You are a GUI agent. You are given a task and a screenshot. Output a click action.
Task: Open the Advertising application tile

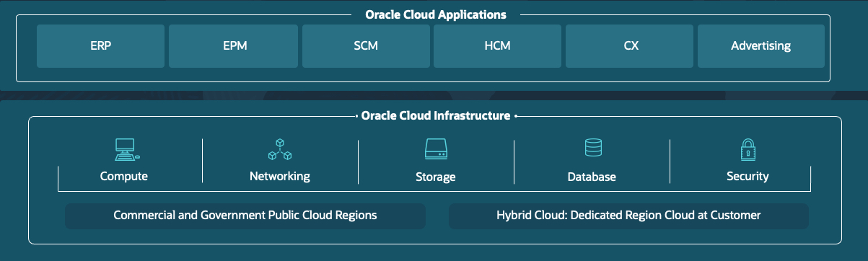click(x=761, y=46)
